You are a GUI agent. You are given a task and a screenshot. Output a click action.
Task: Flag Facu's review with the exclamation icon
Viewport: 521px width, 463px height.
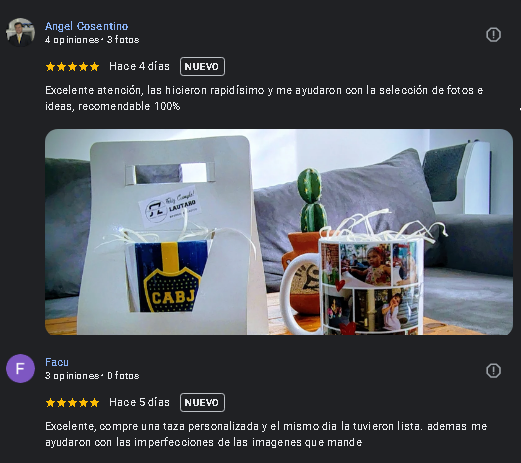tap(493, 371)
